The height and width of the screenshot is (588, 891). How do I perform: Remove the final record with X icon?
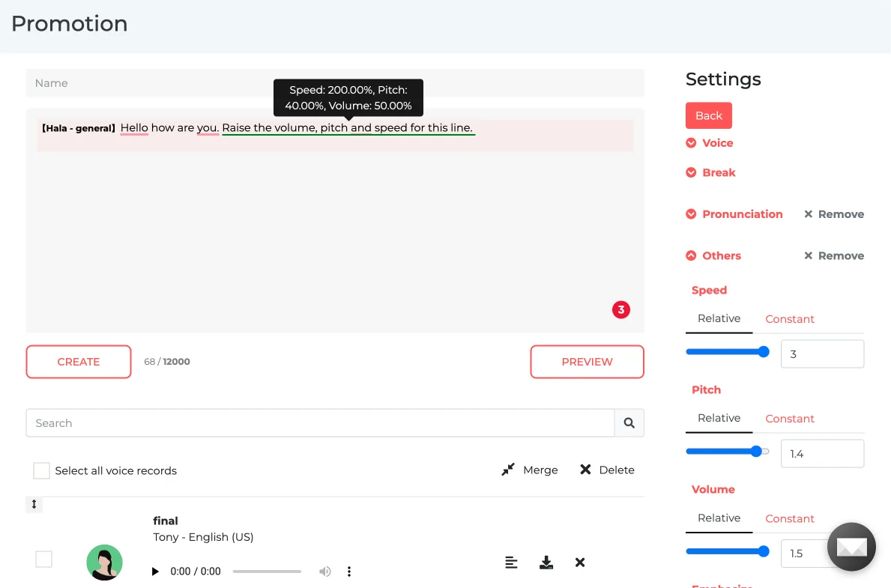point(579,563)
